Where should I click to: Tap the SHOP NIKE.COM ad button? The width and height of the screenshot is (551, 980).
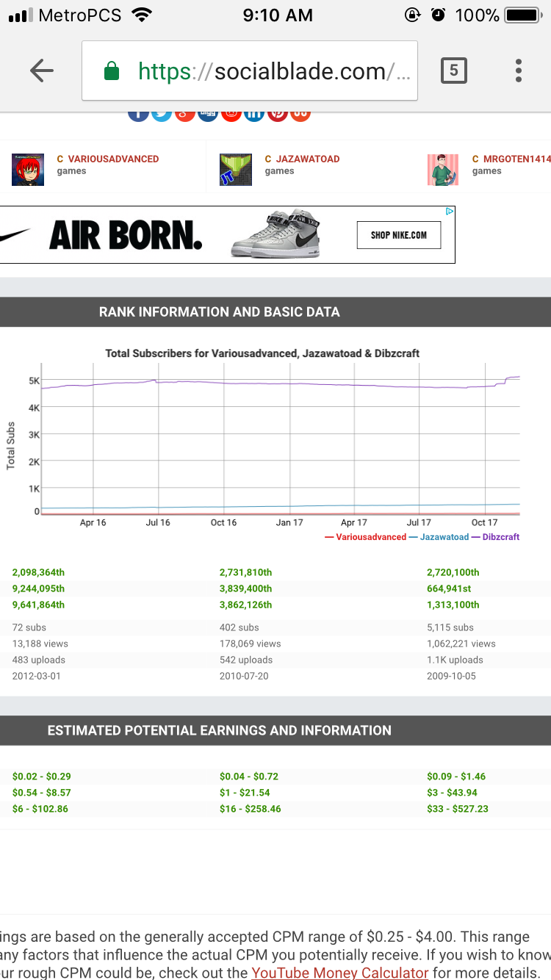tap(398, 235)
